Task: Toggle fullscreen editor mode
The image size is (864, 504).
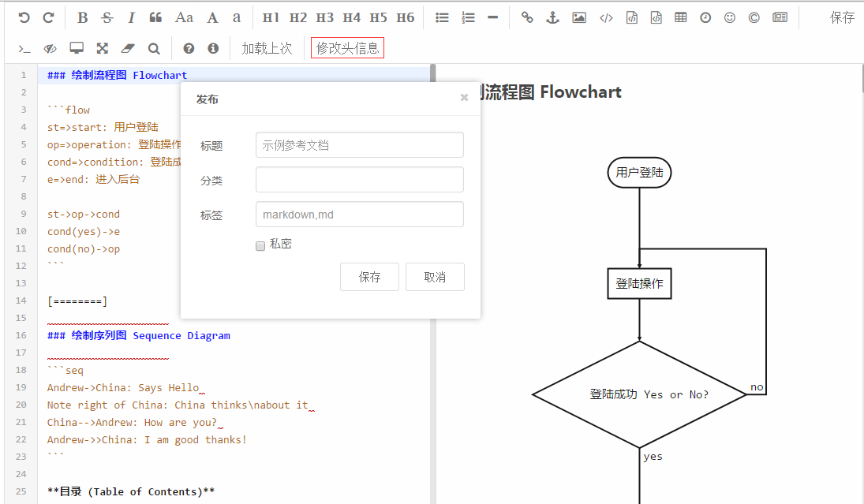Action: point(103,48)
